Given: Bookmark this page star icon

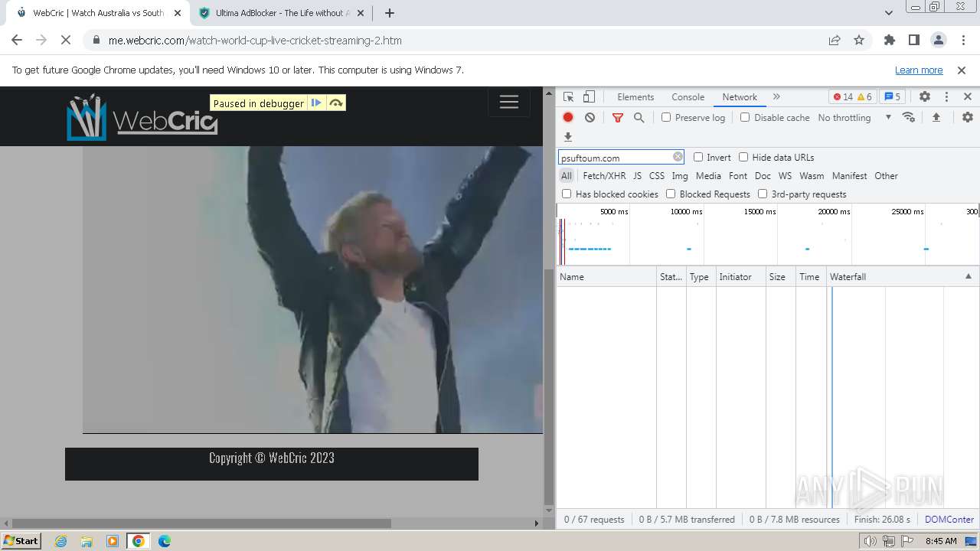Looking at the screenshot, I should coord(859,41).
